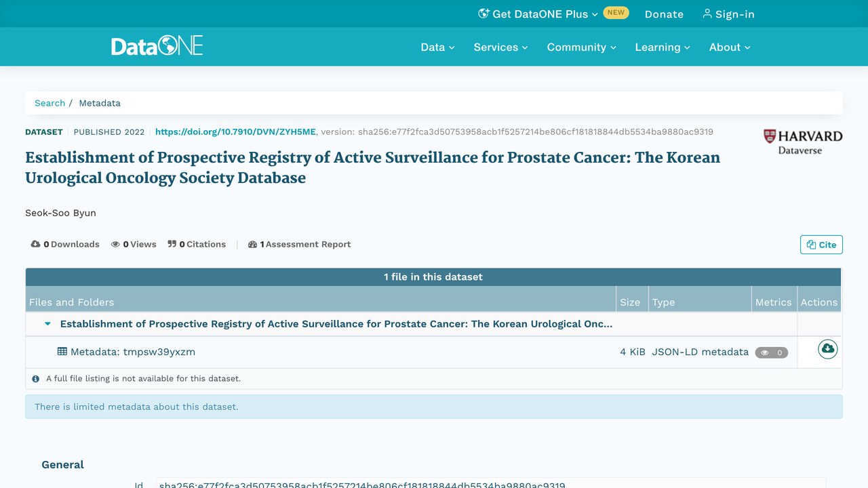Viewport: 868px width, 488px height.
Task: Open the Get DataONE Plus dropdown
Action: tap(538, 14)
